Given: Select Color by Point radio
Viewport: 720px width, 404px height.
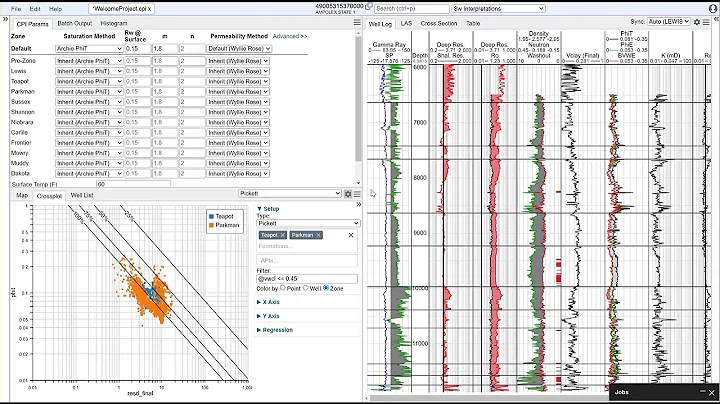Looking at the screenshot, I should 282,288.
